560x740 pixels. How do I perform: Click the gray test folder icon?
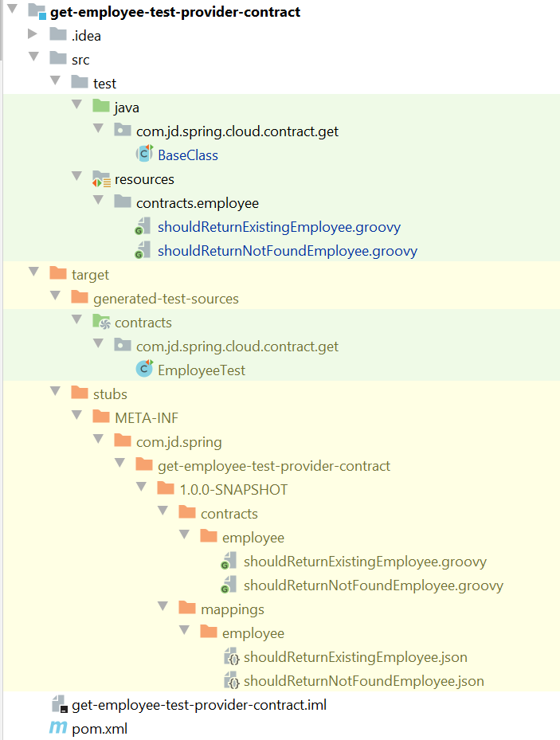point(79,82)
